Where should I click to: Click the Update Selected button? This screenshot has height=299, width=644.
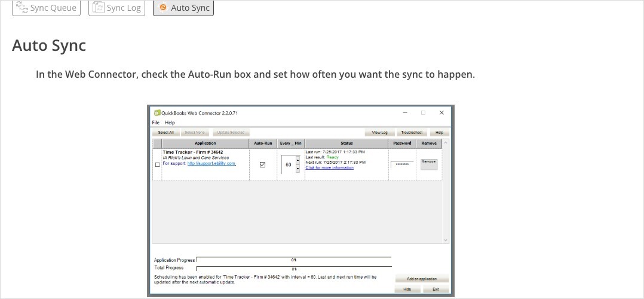[x=231, y=133]
